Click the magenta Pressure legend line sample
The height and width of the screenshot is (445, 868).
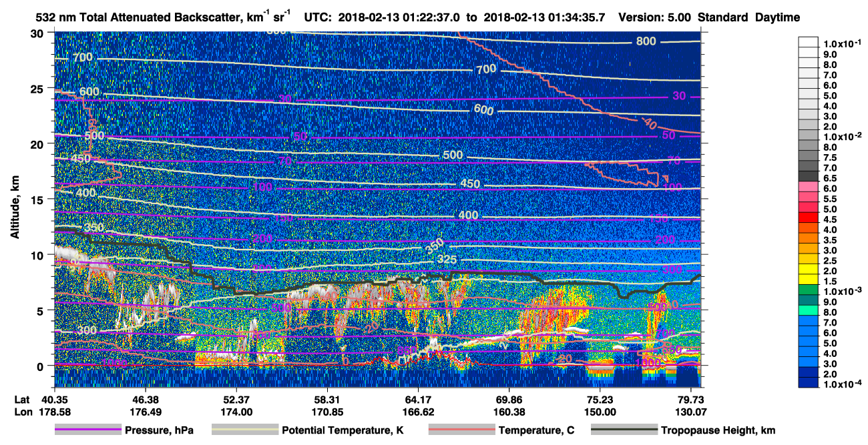pos(88,430)
